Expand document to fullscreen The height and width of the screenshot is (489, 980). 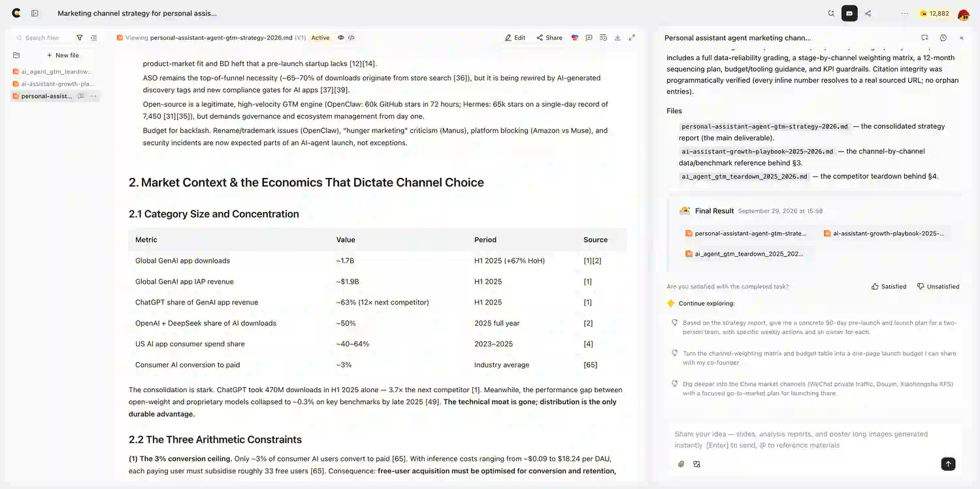[x=632, y=38]
